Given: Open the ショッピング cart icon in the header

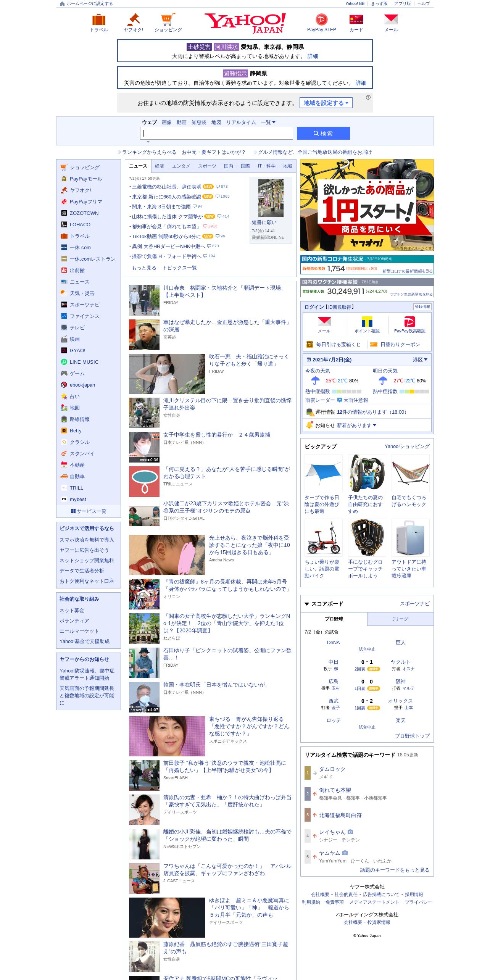Looking at the screenshot, I should click(x=168, y=19).
